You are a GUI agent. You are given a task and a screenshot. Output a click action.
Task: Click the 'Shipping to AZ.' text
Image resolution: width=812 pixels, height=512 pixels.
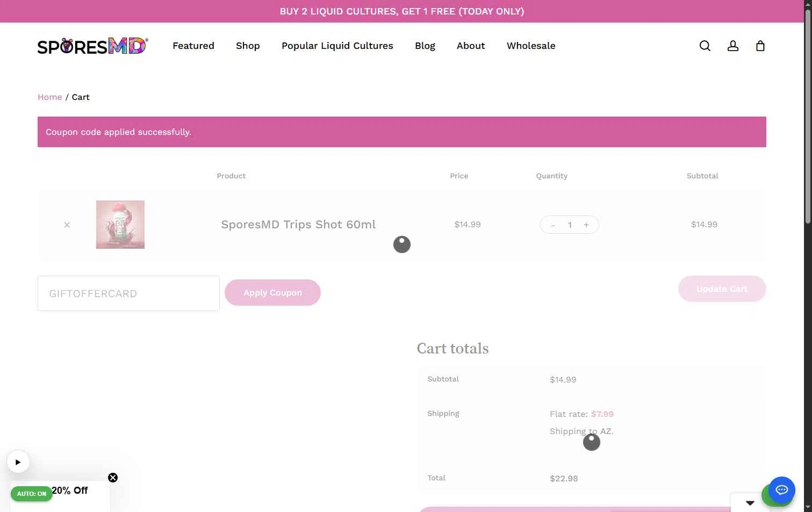click(x=581, y=431)
